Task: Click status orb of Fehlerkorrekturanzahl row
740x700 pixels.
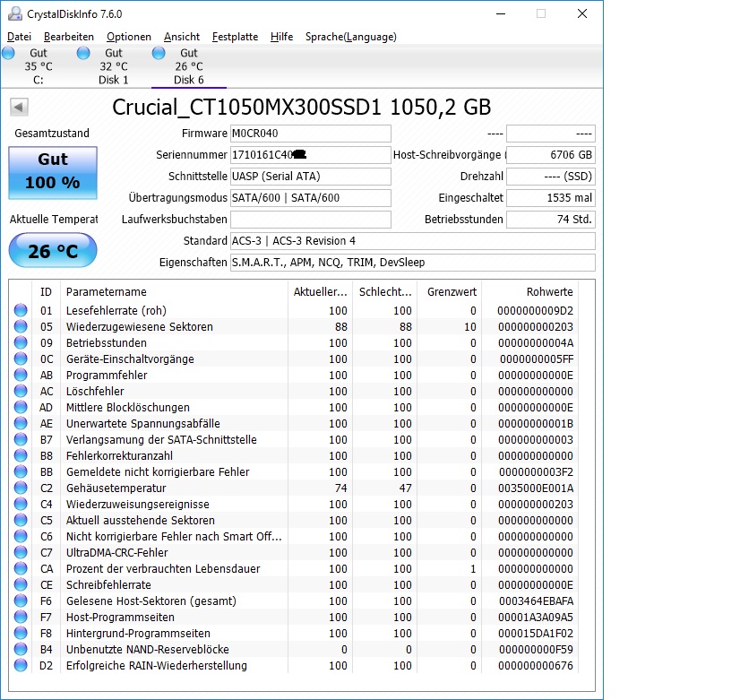Action: [x=21, y=455]
